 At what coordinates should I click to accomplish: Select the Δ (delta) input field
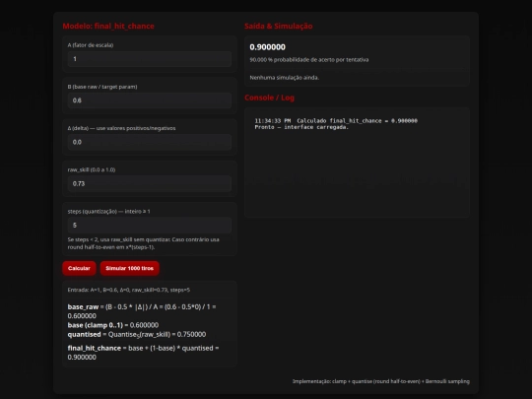(x=150, y=142)
